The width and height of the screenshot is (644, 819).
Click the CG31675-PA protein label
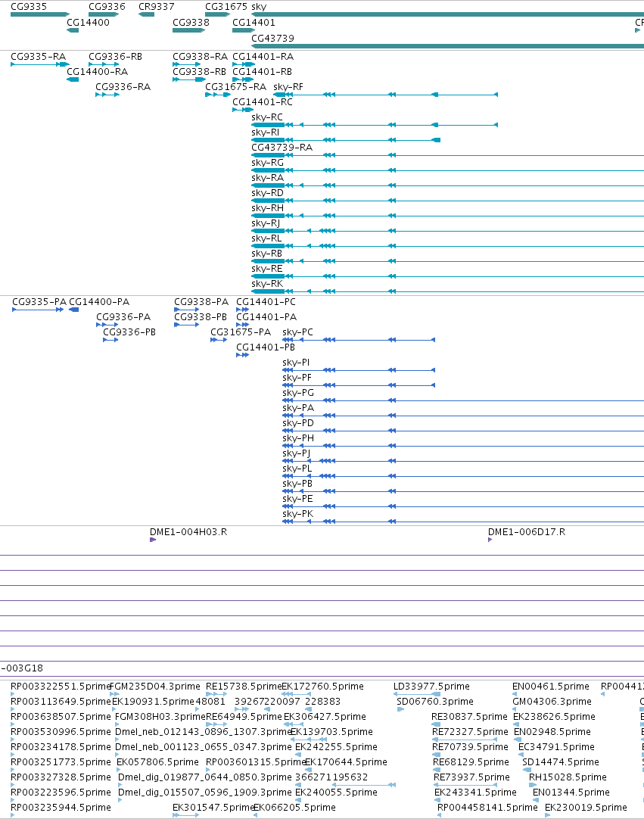tap(241, 332)
